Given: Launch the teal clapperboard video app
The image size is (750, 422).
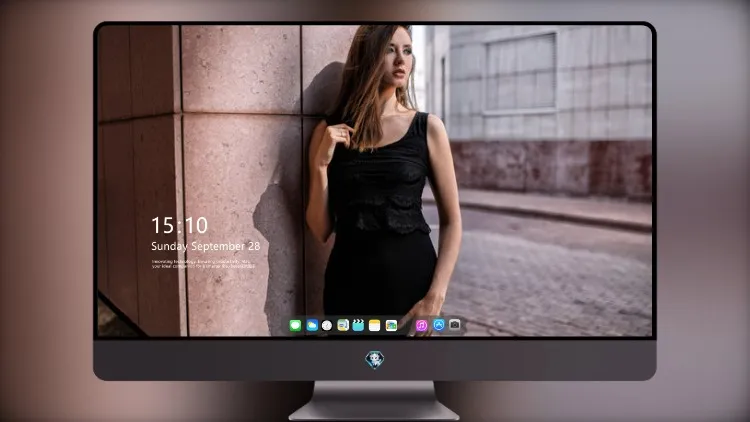Looking at the screenshot, I should [358, 325].
